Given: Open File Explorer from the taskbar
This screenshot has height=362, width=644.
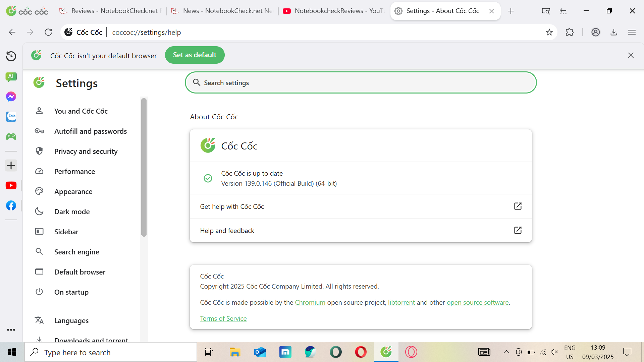Looking at the screenshot, I should (235, 352).
